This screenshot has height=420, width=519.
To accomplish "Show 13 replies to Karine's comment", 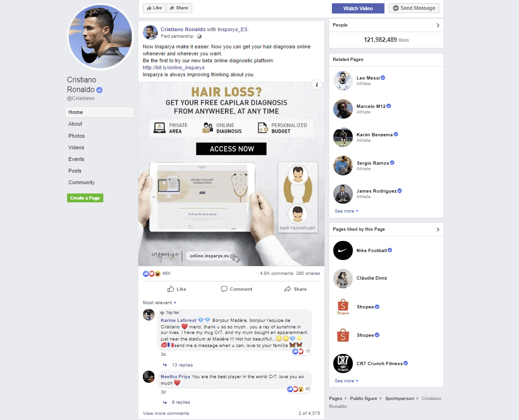I will click(182, 365).
